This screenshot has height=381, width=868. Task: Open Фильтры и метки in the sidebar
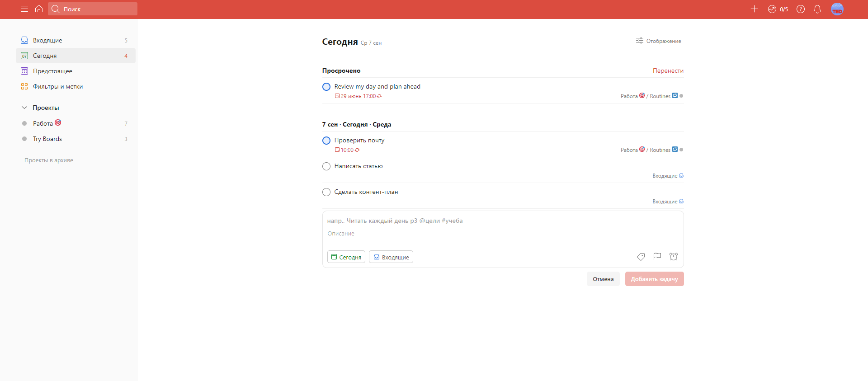[x=75, y=86]
